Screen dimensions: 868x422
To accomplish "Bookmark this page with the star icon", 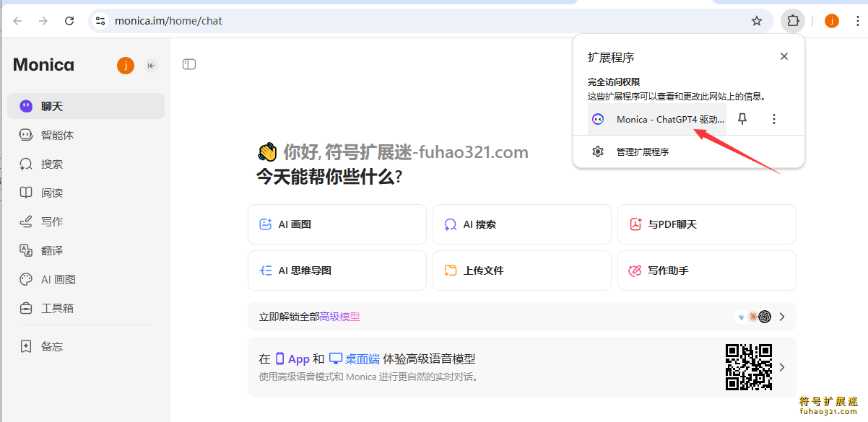I will (757, 21).
